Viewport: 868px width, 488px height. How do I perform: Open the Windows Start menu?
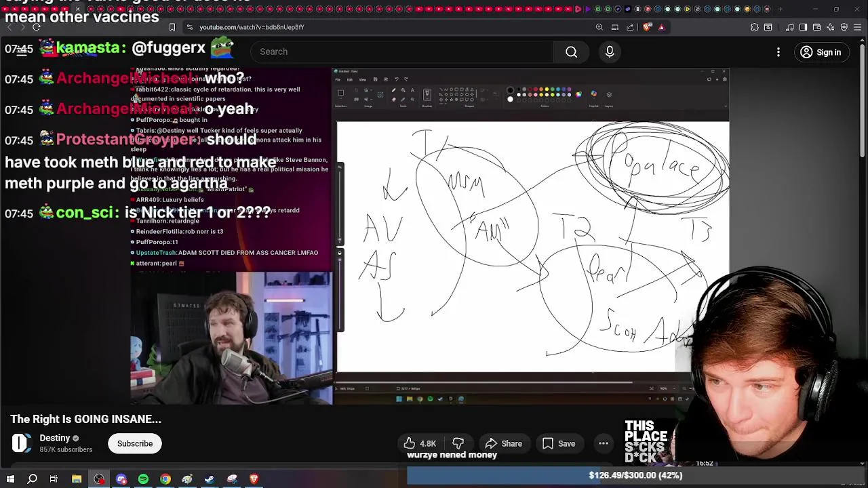coord(10,479)
